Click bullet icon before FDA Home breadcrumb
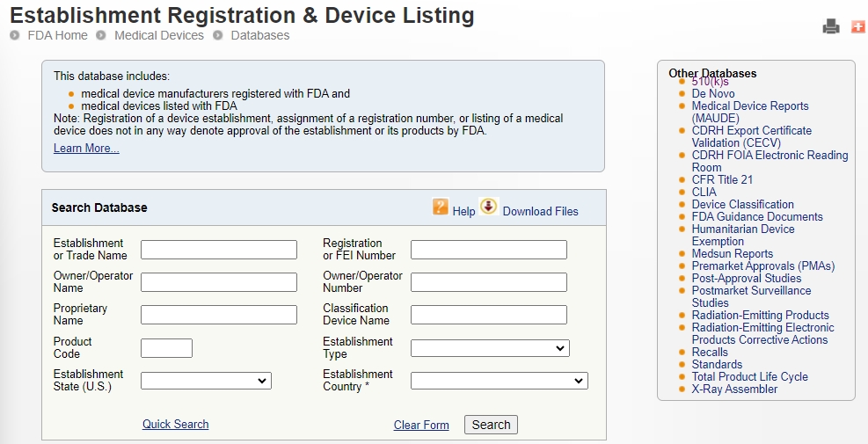This screenshot has width=868, height=444. [14, 35]
